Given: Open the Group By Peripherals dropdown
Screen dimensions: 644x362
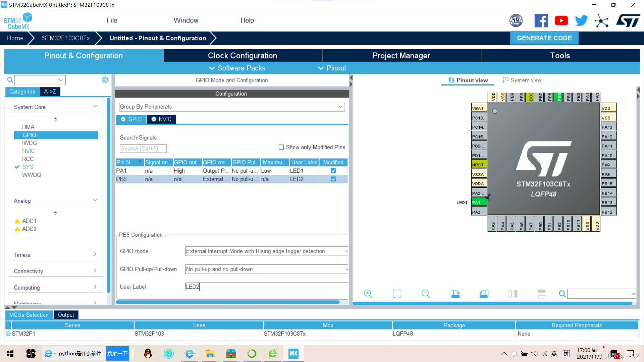Looking at the screenshot, I should point(231,107).
